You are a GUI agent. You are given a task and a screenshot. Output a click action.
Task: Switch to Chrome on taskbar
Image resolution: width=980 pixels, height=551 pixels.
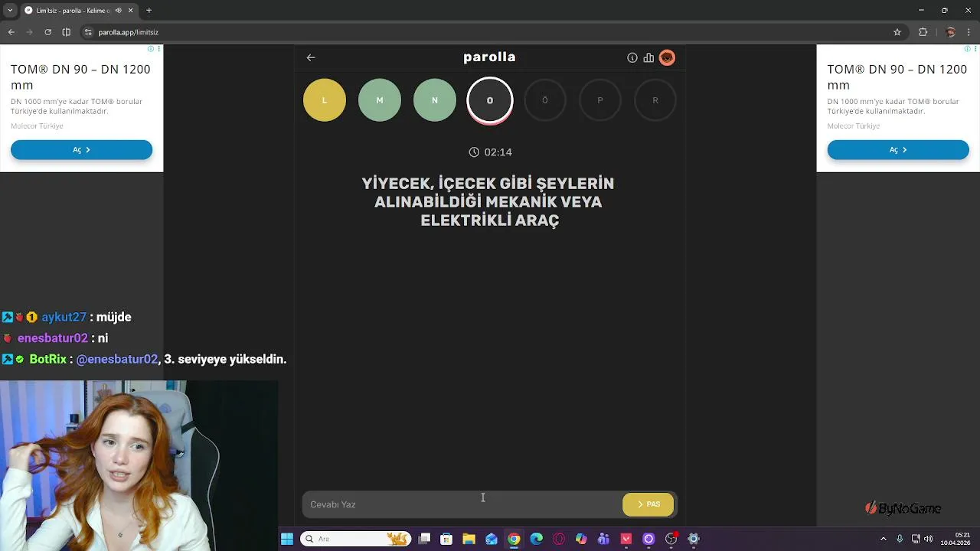(514, 540)
